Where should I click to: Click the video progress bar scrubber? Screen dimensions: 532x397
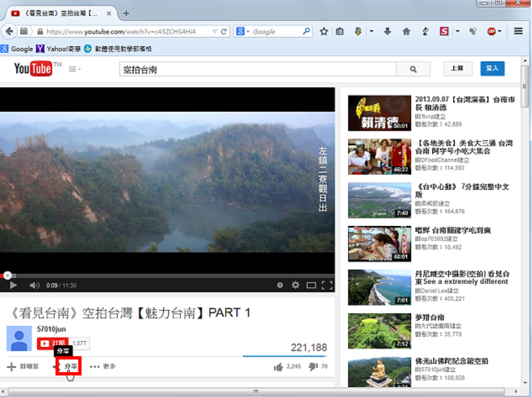pyautogui.click(x=7, y=275)
